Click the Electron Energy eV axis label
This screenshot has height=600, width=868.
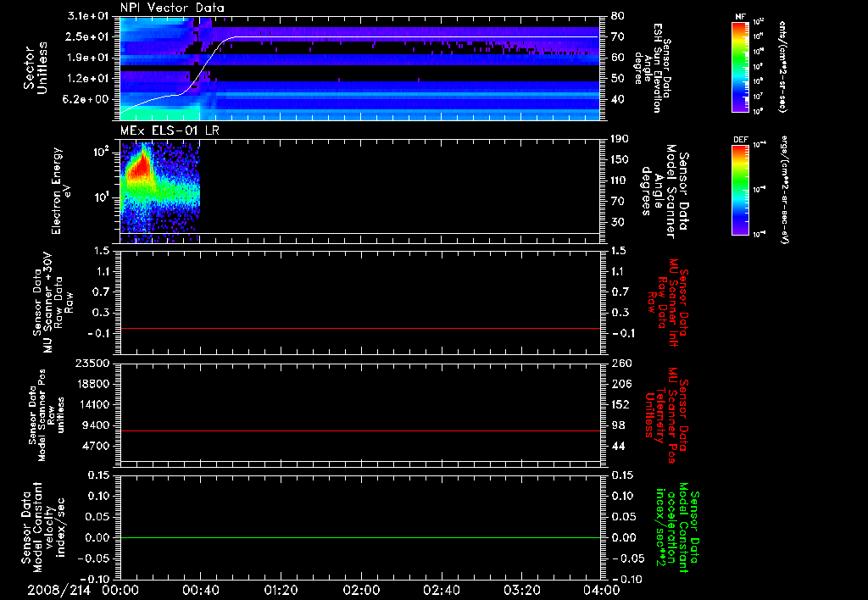point(61,191)
